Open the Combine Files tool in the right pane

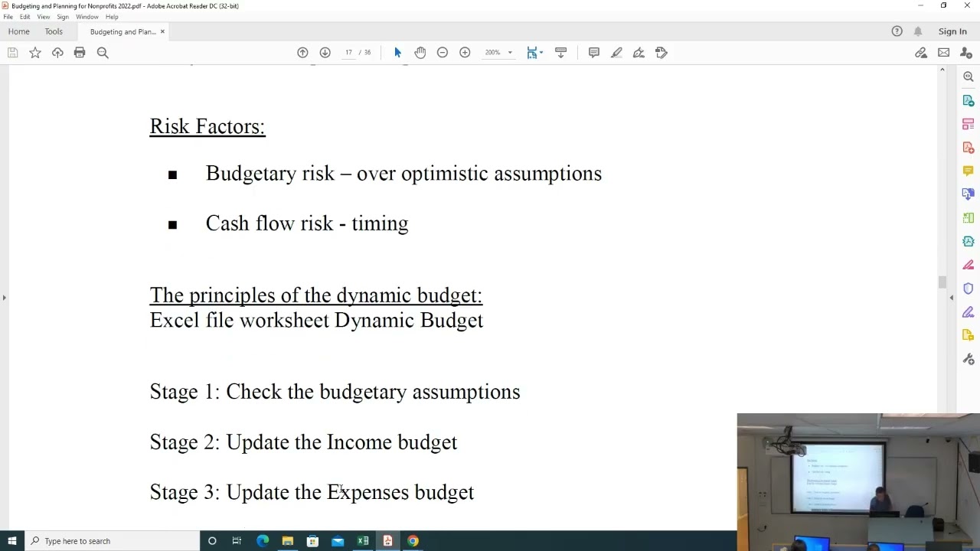click(969, 194)
